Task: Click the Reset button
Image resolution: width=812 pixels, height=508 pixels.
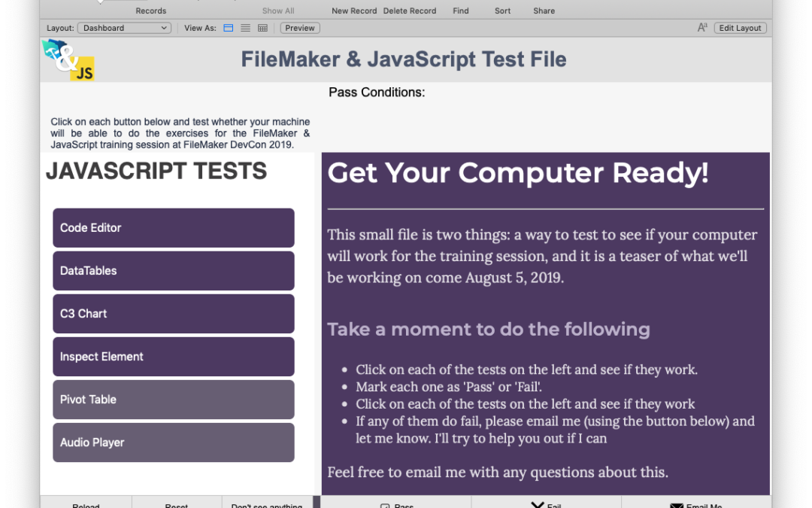Action: coord(177,503)
